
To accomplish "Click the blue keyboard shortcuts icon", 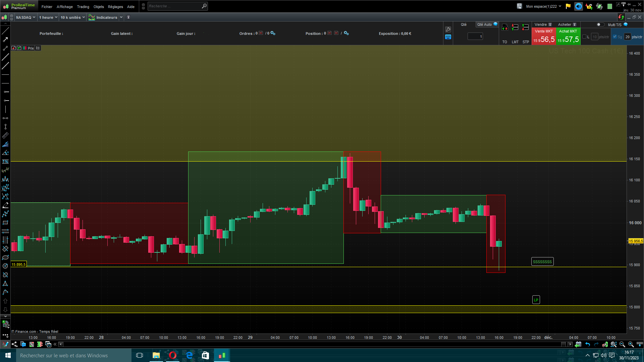I will tap(448, 37).
